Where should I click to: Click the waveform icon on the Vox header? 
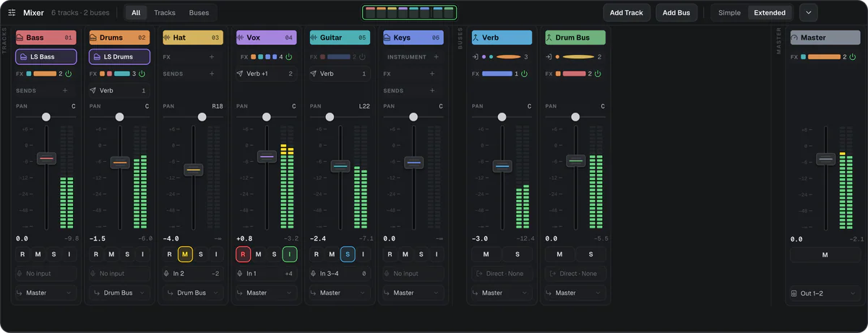241,38
